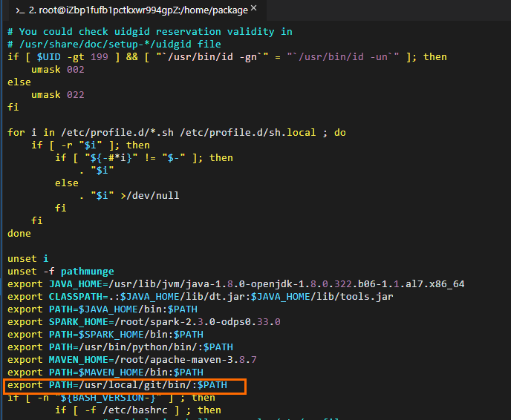Image resolution: width=511 pixels, height=420 pixels.
Task: Click the 'if [ -r "$i" ]; then' line
Action: click(x=91, y=145)
